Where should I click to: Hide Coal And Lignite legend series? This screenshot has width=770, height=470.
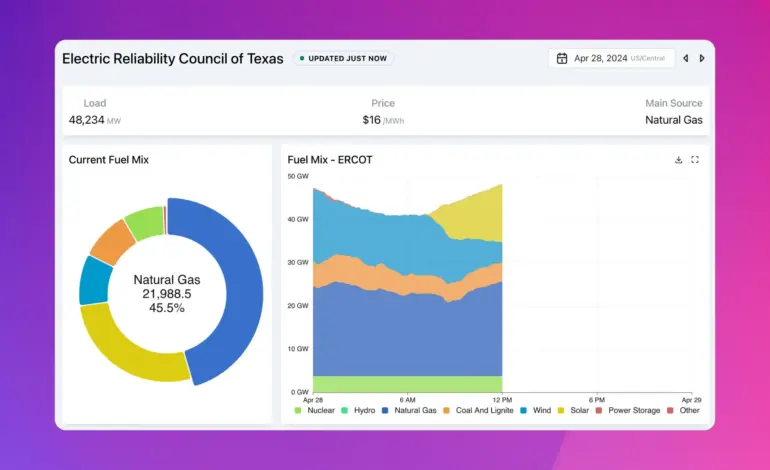tap(478, 410)
